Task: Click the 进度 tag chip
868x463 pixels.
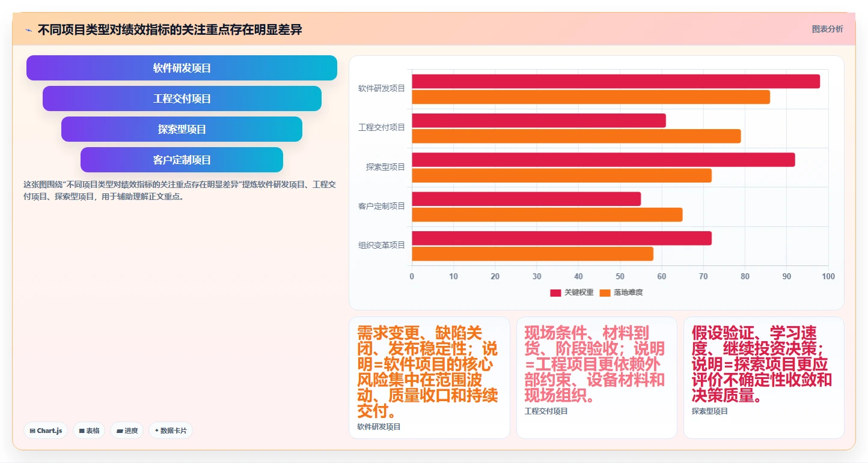Action: coord(127,431)
